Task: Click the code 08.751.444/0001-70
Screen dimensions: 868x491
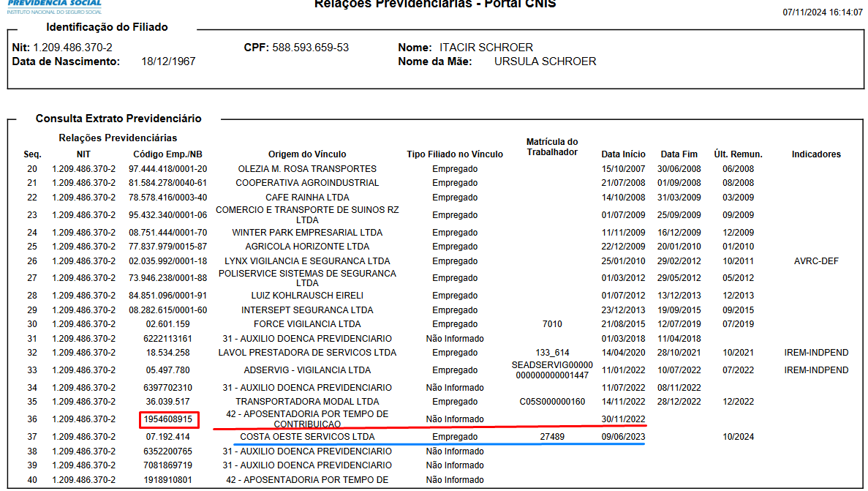Action: (x=167, y=233)
